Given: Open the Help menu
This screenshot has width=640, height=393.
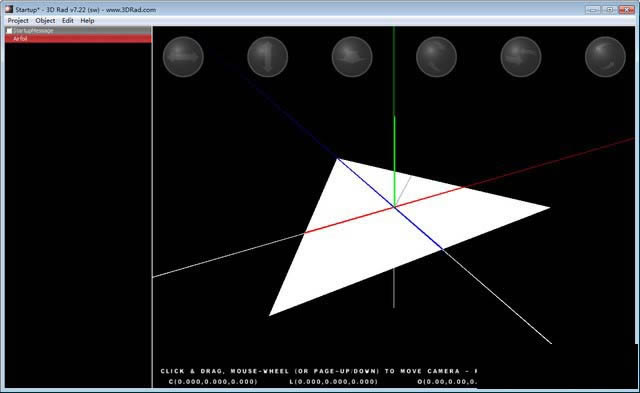Looking at the screenshot, I should point(87,20).
